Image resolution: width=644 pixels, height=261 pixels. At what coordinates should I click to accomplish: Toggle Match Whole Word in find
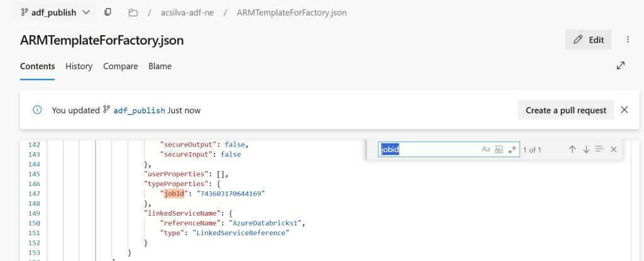[499, 149]
